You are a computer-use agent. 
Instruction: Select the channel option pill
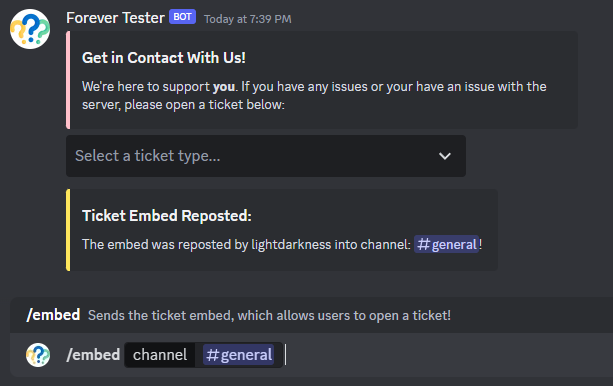click(160, 355)
